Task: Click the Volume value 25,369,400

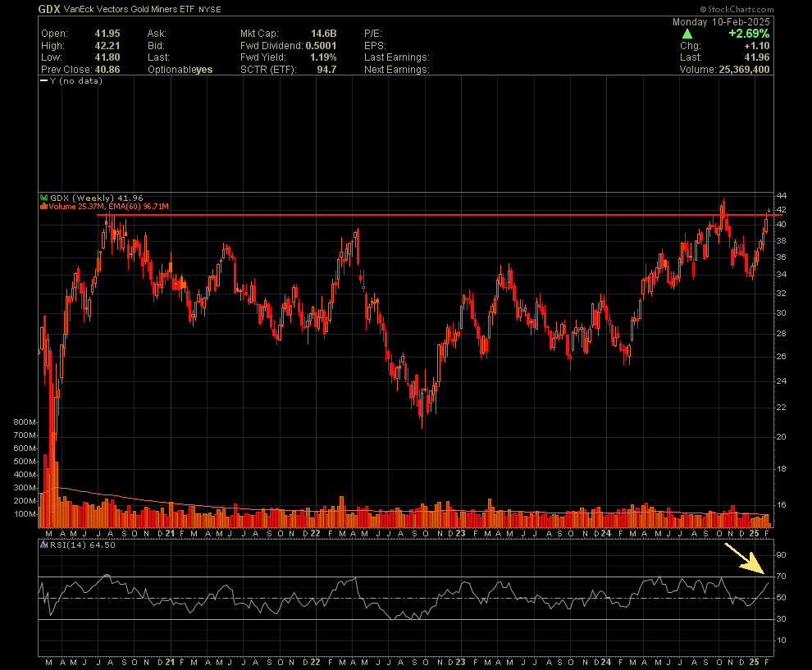Action: pyautogui.click(x=744, y=70)
